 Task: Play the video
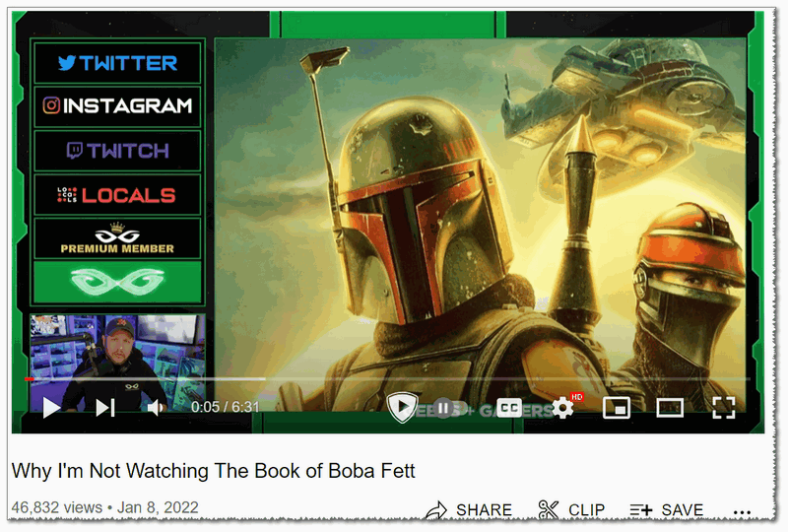click(51, 407)
